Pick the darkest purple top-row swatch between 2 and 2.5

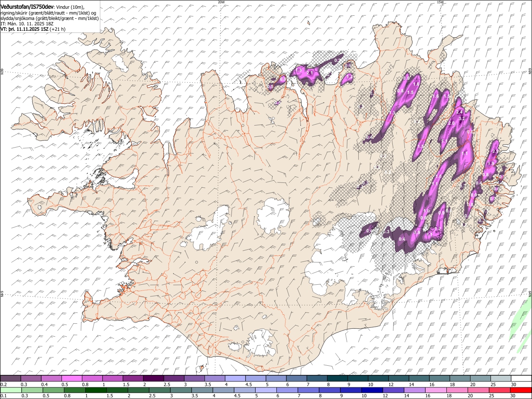153,378
